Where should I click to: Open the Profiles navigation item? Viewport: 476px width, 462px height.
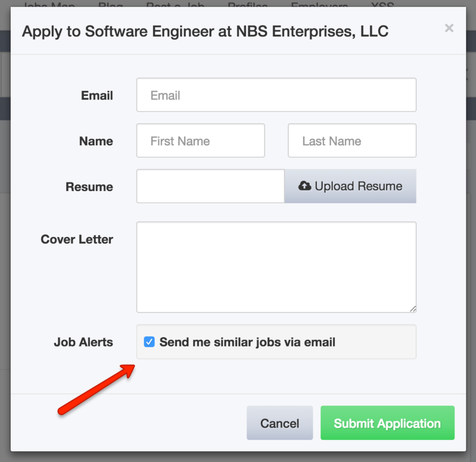click(x=248, y=5)
